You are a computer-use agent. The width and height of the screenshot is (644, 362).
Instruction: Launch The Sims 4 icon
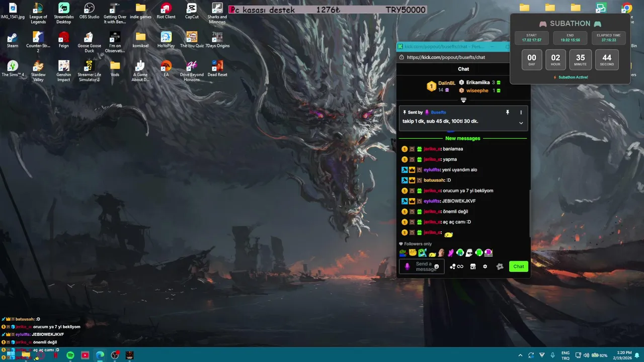13,69
